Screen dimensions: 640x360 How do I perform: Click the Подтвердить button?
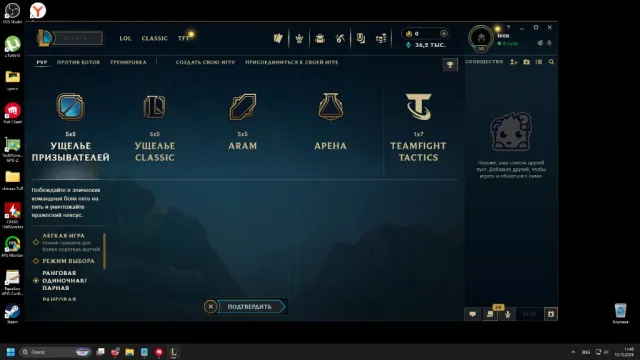pyautogui.click(x=250, y=307)
